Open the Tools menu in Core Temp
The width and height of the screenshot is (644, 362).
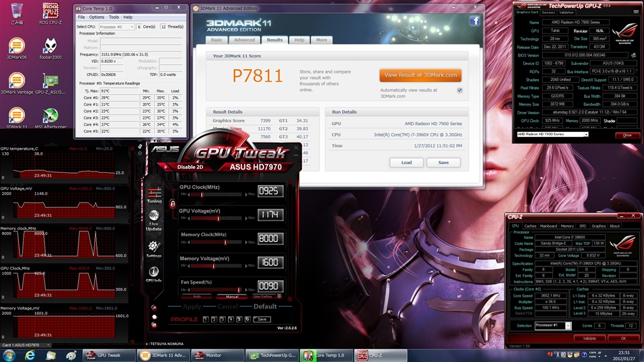114,17
